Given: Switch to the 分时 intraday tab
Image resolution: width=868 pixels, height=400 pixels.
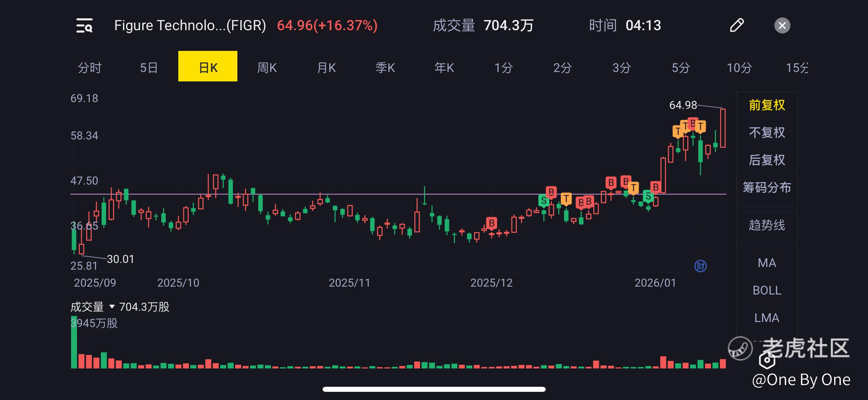Looking at the screenshot, I should (x=90, y=68).
